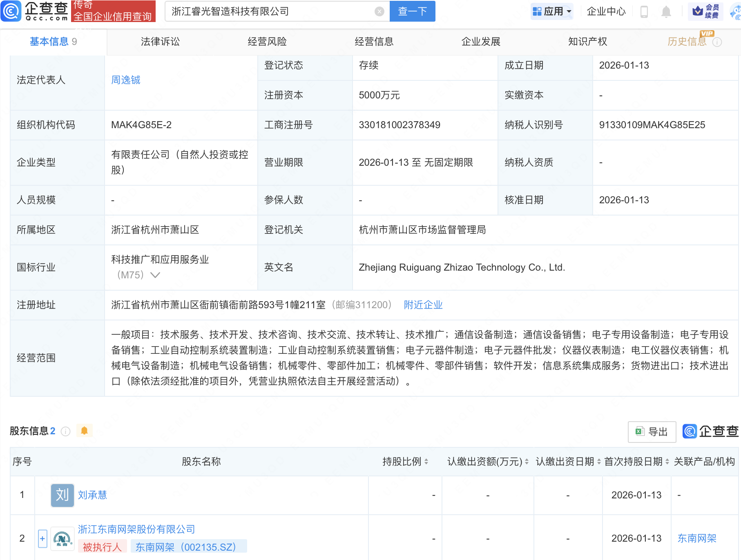Switch to the 知识产权 tab
The image size is (741, 560).
pyautogui.click(x=587, y=41)
